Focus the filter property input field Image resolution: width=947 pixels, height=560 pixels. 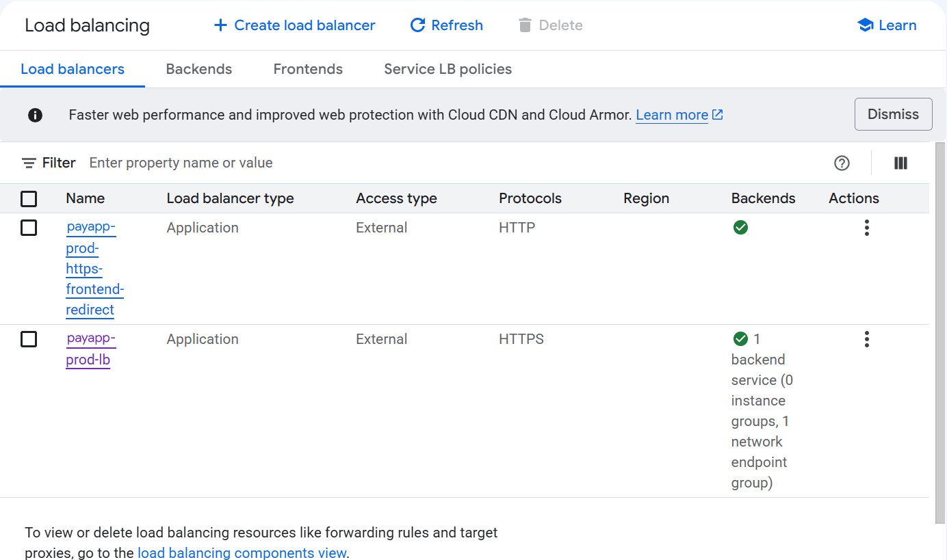(452, 163)
